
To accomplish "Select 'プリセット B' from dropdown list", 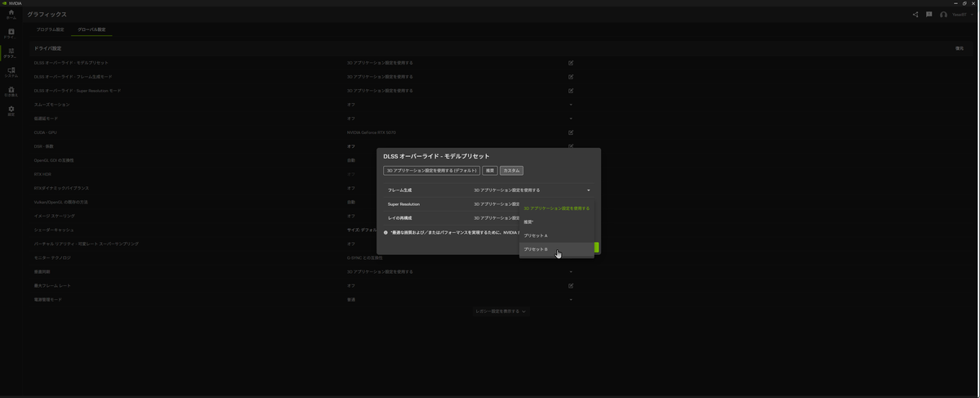I will pos(557,249).
